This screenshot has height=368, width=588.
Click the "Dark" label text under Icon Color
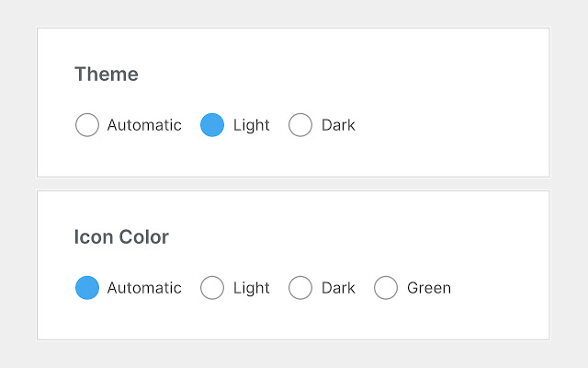tap(338, 288)
